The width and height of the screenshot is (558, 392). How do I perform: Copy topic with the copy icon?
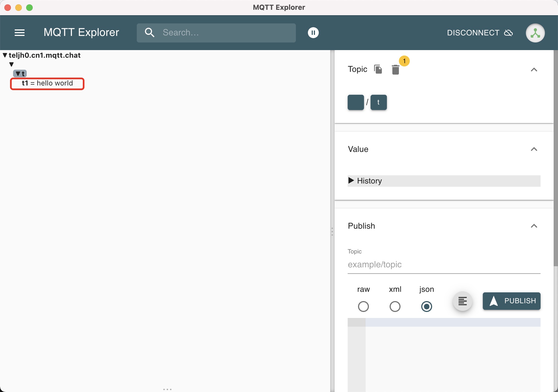[x=378, y=69]
